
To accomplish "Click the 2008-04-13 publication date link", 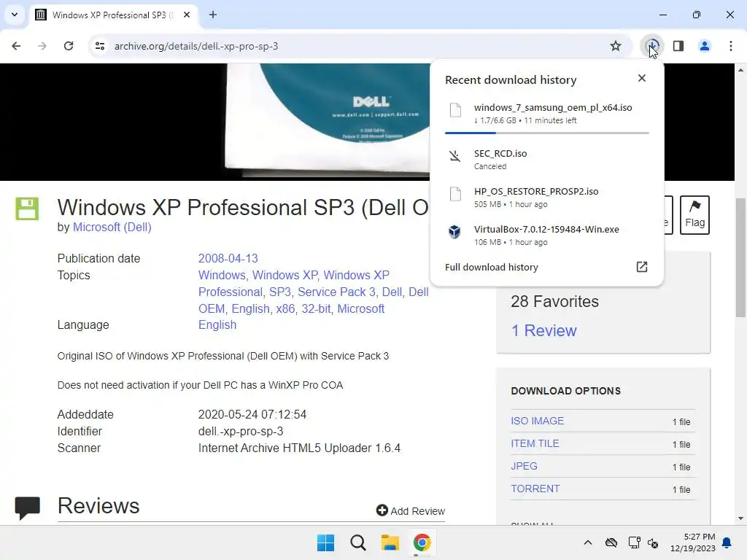I will click(228, 258).
